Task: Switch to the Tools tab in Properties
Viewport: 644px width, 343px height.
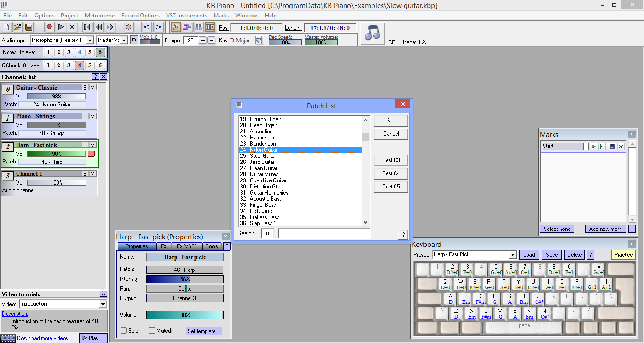Action: point(212,246)
